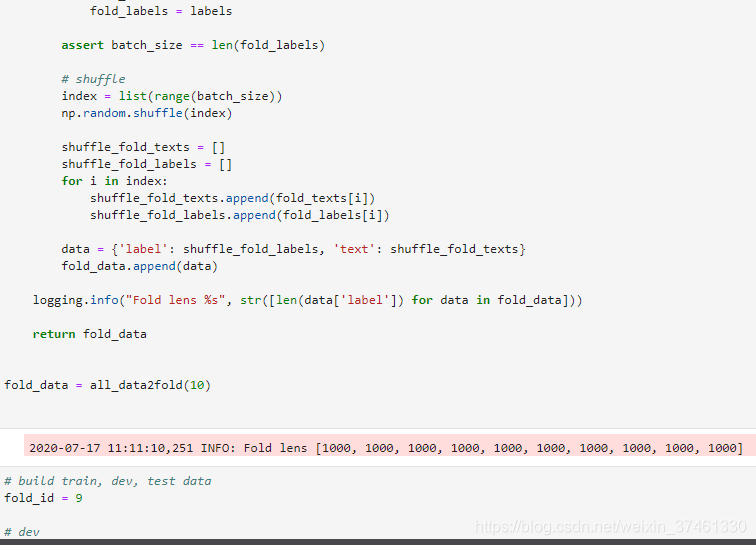Click the log output line dated 2020-07-17 11:11:10
Screen dimensions: 756x545
point(386,448)
